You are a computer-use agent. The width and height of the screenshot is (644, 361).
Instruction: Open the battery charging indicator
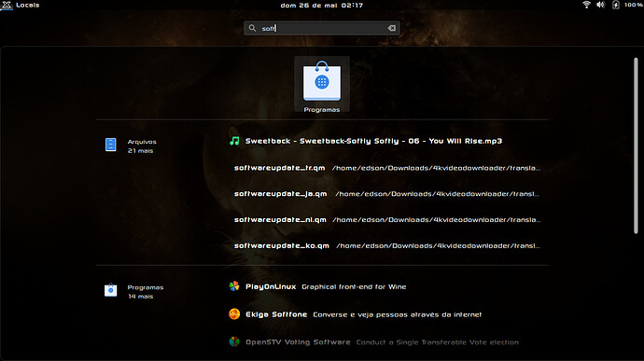click(615, 5)
